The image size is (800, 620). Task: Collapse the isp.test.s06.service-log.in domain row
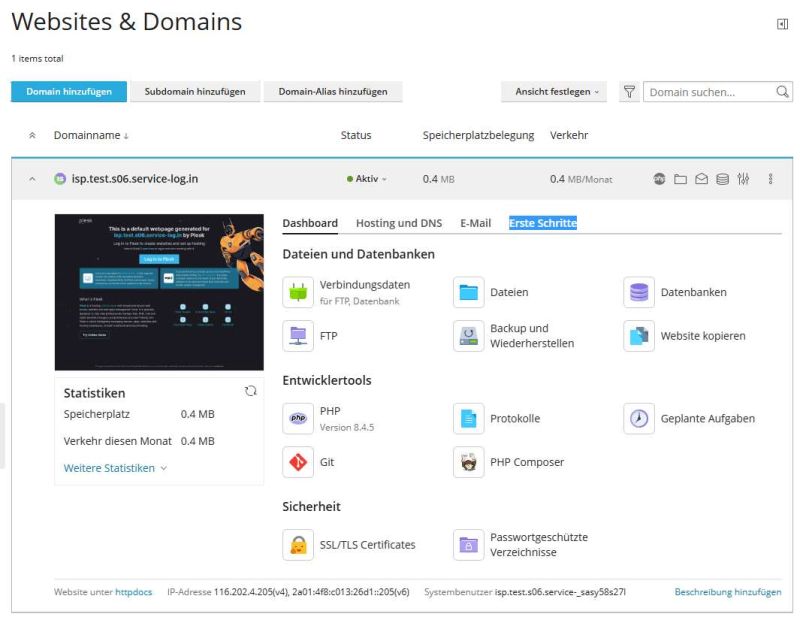[32, 179]
